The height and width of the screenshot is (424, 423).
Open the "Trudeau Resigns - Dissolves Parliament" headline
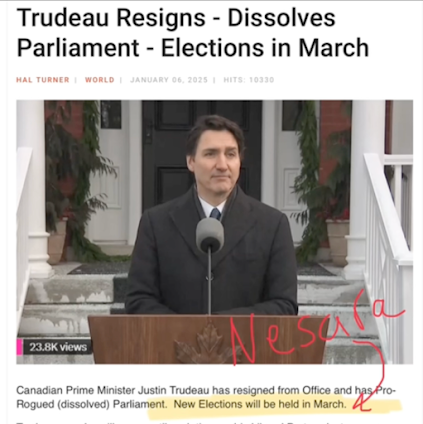click(x=193, y=33)
